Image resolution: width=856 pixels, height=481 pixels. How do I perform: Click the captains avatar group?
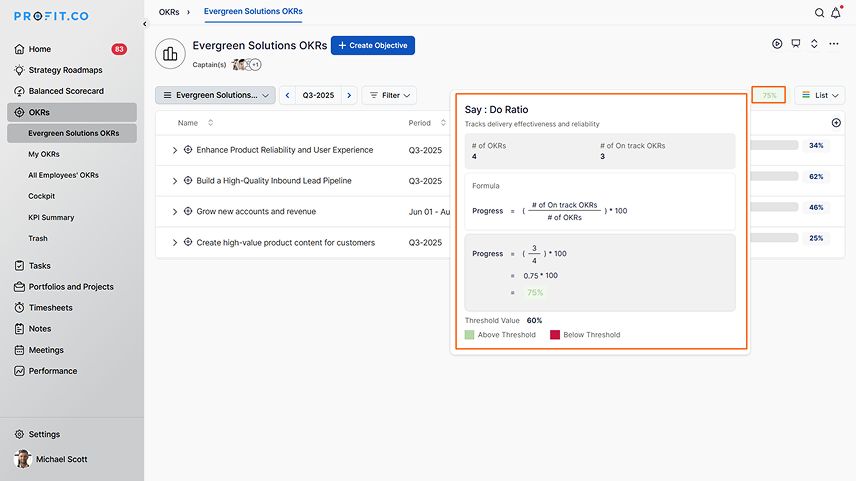[246, 65]
